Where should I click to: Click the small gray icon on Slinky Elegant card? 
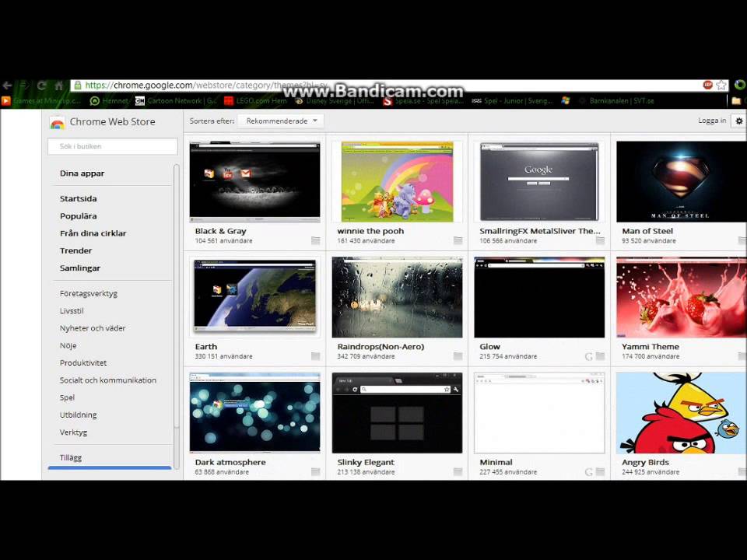(x=458, y=472)
